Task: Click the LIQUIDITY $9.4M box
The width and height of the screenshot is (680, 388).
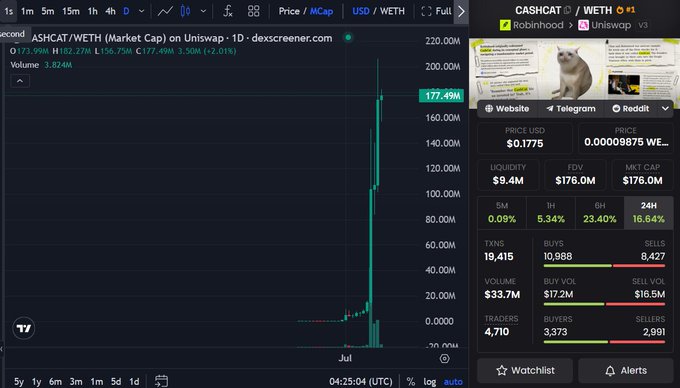Action: pyautogui.click(x=508, y=175)
